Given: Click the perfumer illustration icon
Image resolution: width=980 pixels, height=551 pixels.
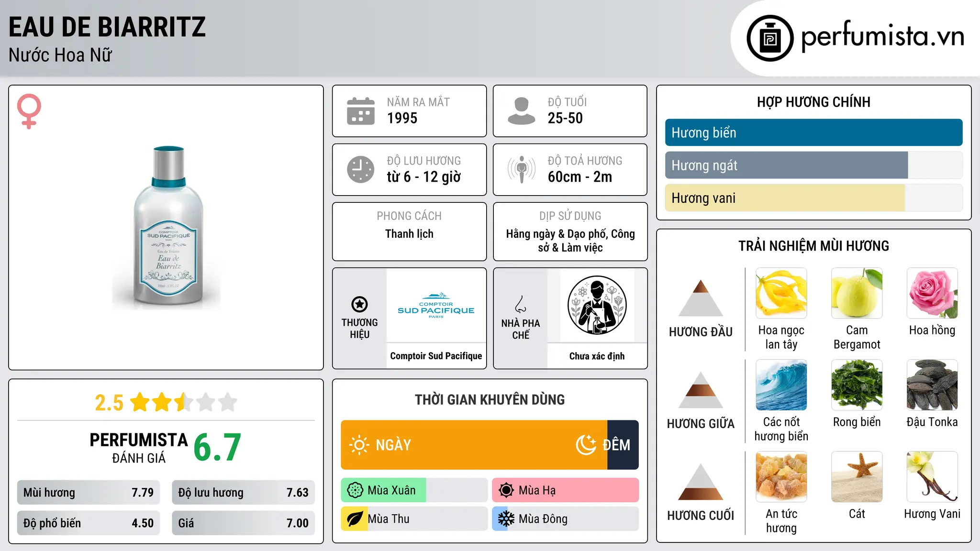Looking at the screenshot, I should 597,305.
